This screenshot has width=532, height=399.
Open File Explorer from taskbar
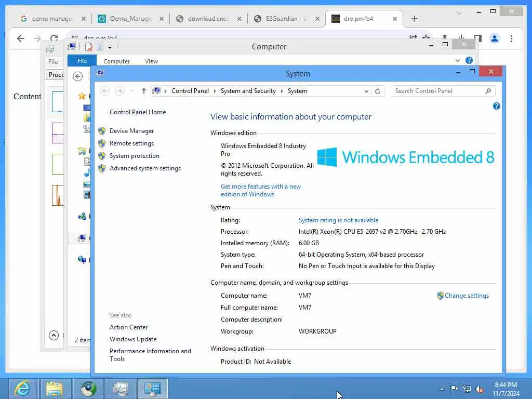point(55,389)
